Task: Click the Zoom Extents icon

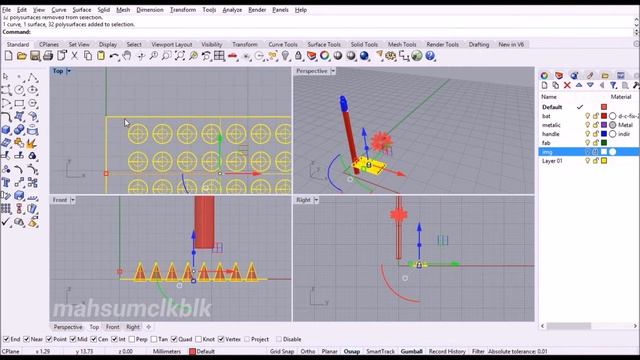Action: coord(180,56)
